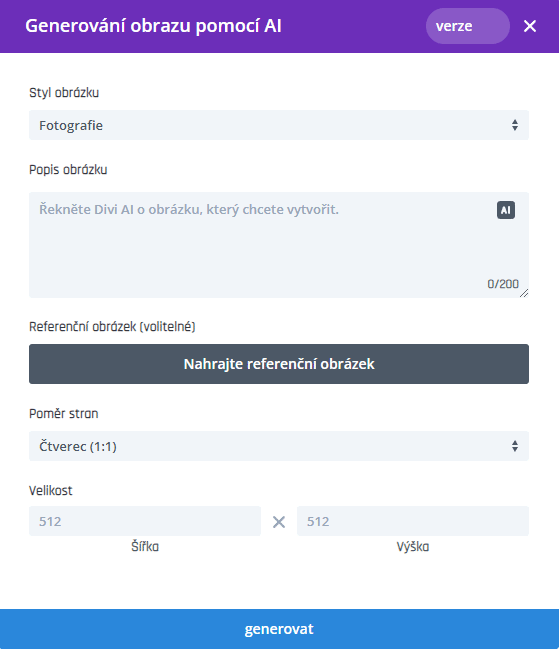Open the verze selector in header

tap(468, 26)
